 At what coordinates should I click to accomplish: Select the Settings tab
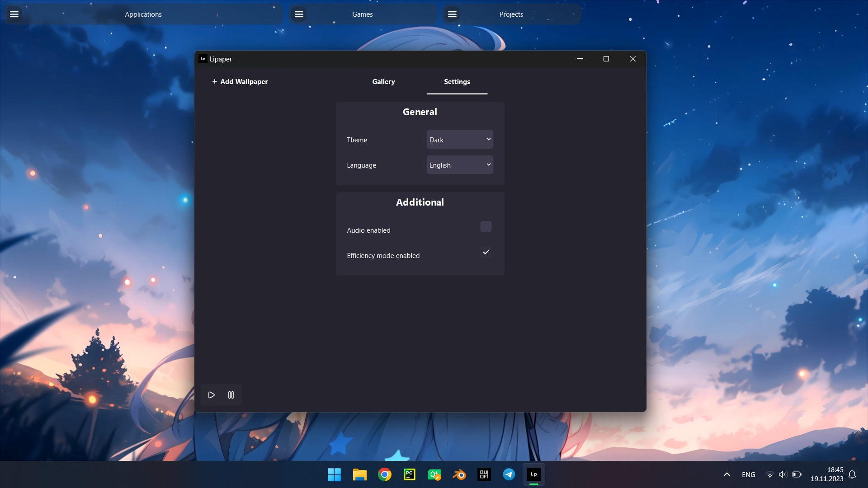(x=457, y=82)
